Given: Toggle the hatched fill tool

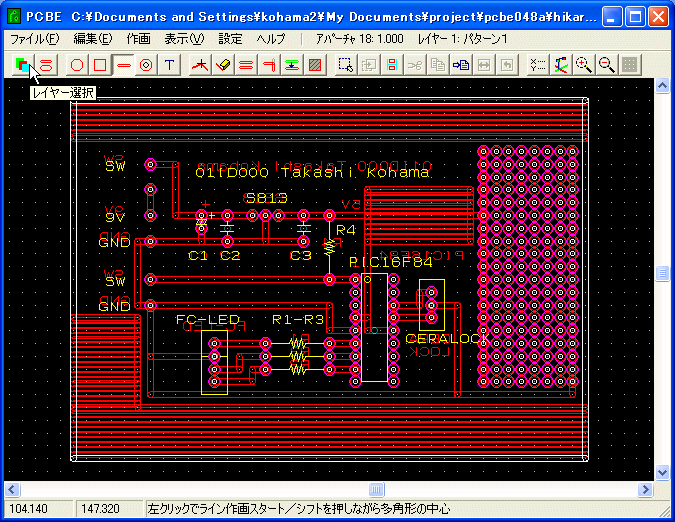Looking at the screenshot, I should pos(315,64).
